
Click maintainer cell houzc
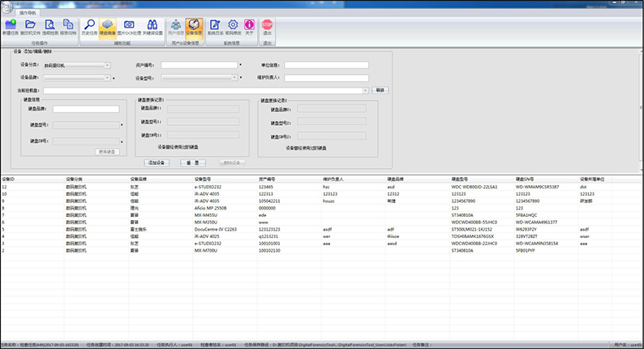point(328,201)
